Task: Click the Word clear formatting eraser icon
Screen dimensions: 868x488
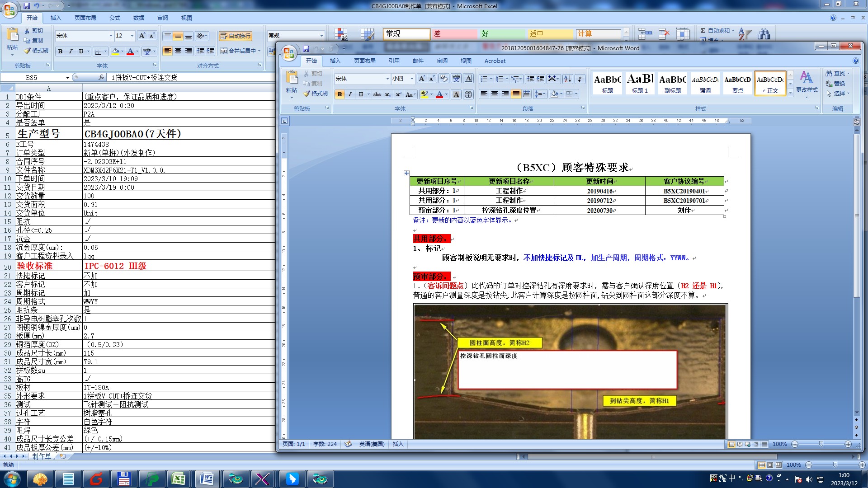Action: [x=444, y=79]
